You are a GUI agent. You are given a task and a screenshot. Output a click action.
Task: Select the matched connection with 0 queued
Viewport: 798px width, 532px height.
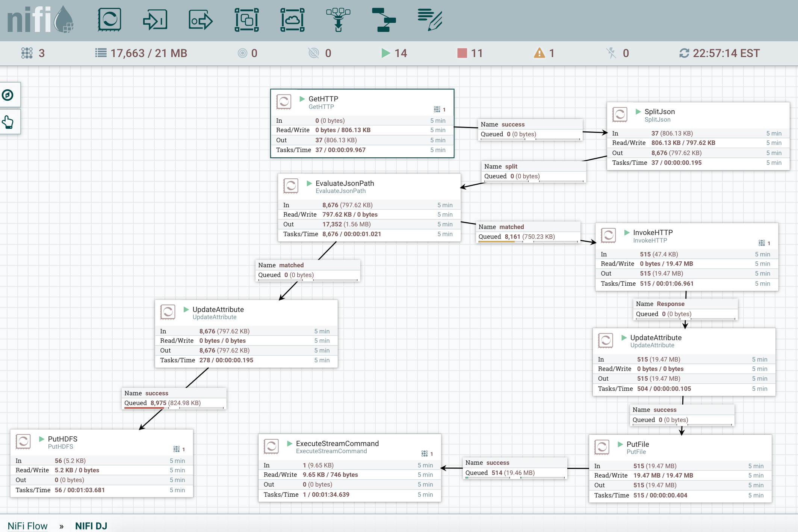(x=308, y=270)
